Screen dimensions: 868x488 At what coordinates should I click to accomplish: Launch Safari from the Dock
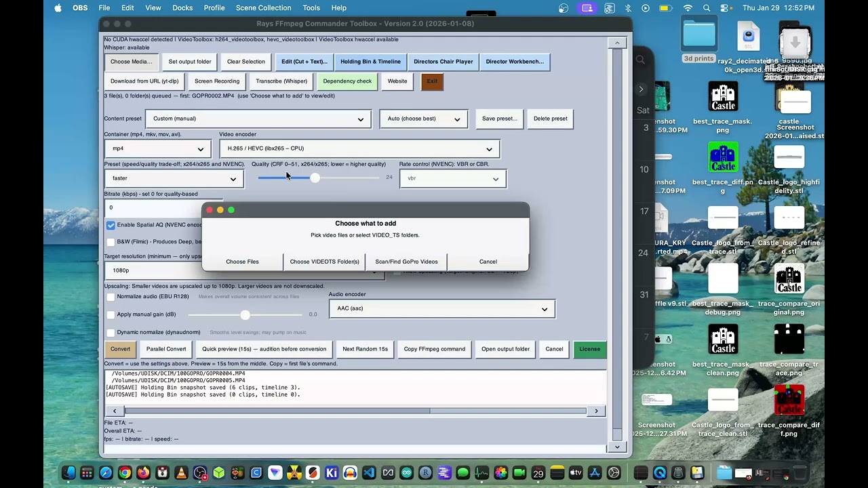click(x=106, y=472)
